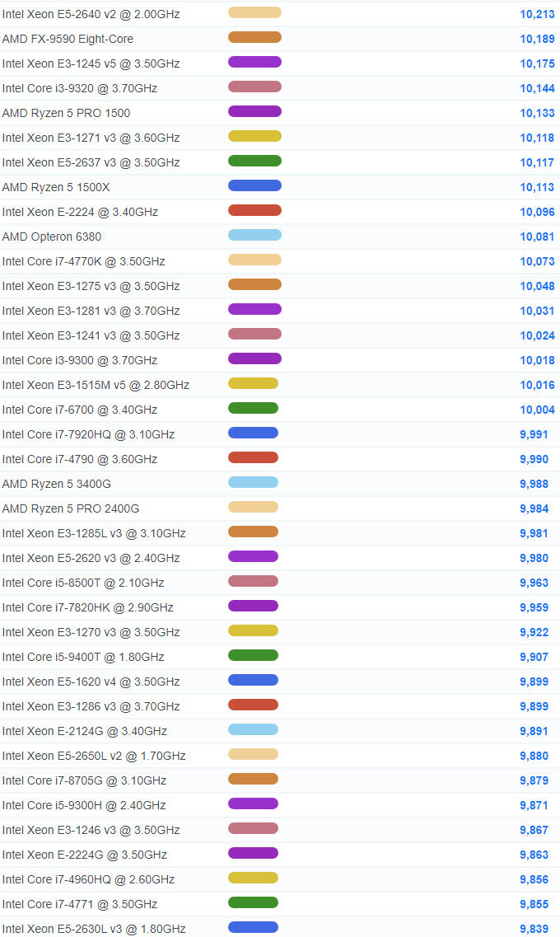The image size is (560, 937).
Task: Open Intel Core i7-4770K @ 3.50GHz
Action: pyautogui.click(x=83, y=261)
